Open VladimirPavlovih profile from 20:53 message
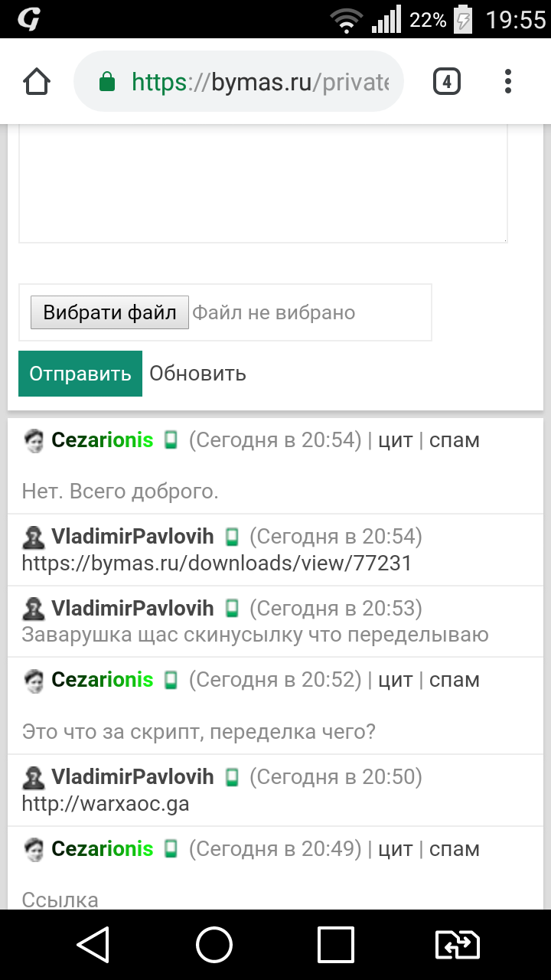The image size is (551, 980). pyautogui.click(x=132, y=609)
